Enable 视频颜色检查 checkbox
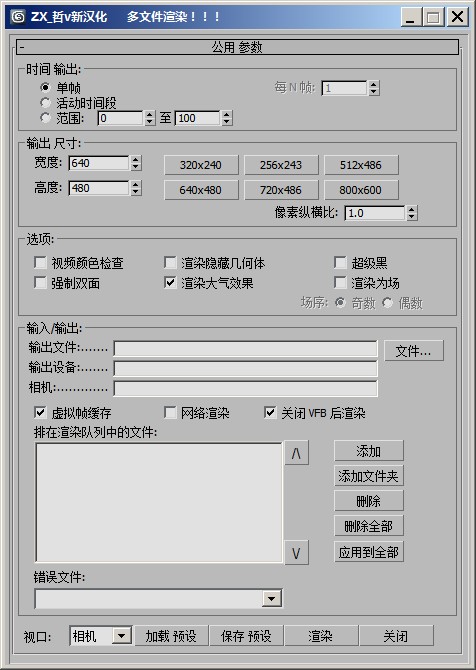 click(x=40, y=262)
